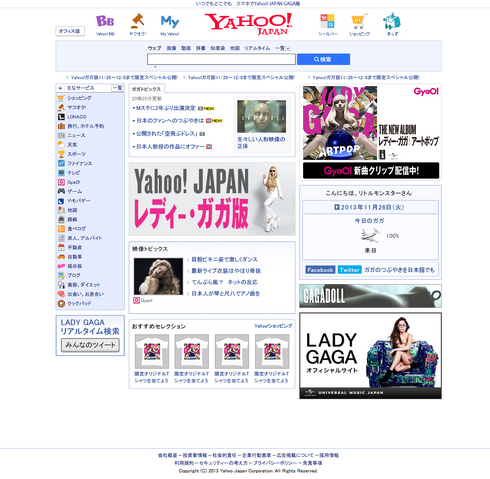
Task: Open the first 限定オリジナルT-shirt thumbnail
Action: (x=152, y=352)
